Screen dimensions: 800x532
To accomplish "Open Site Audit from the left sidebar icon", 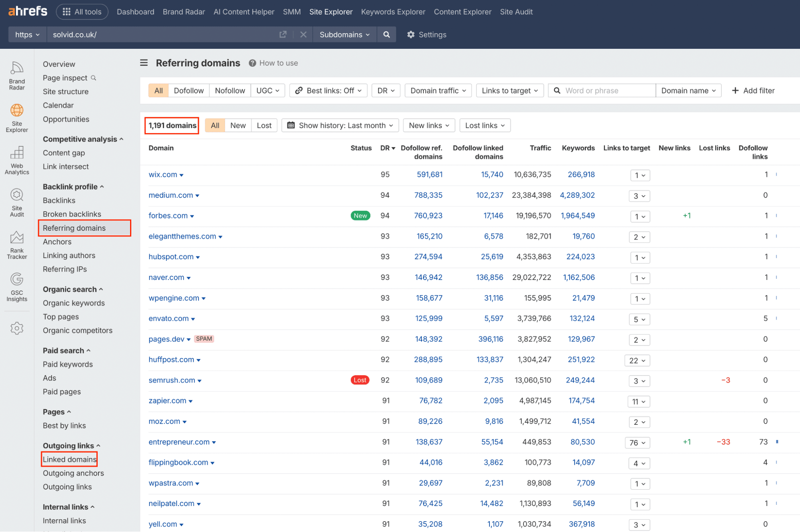I will pos(16,202).
